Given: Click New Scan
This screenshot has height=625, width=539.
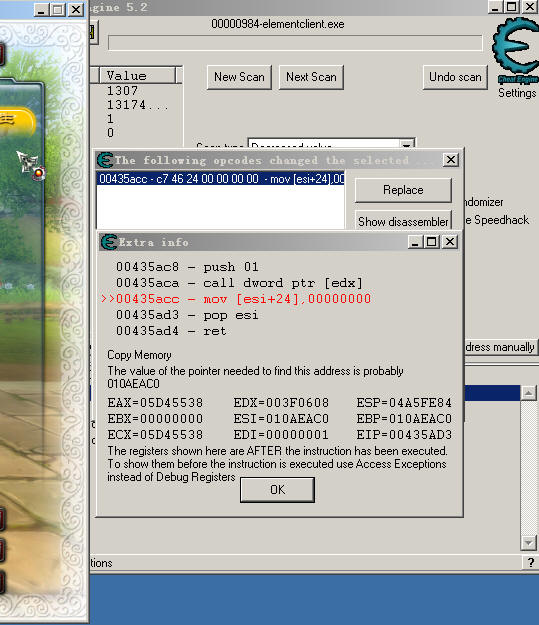Looking at the screenshot, I should [239, 77].
